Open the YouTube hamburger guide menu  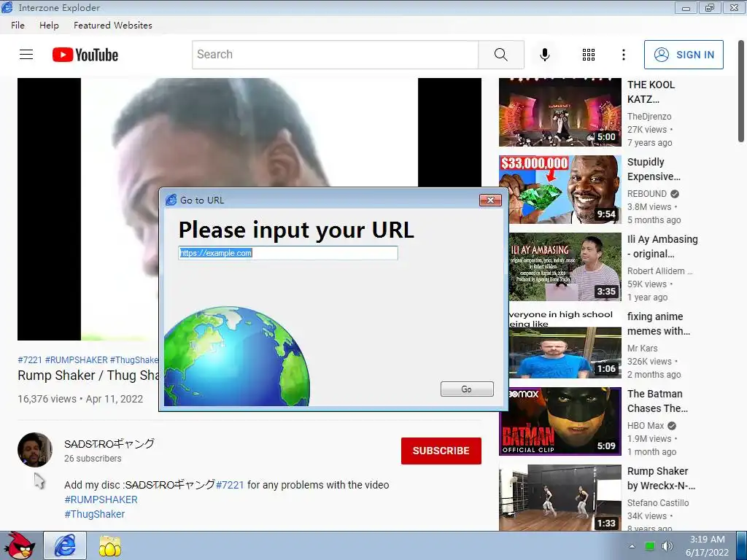(x=26, y=55)
